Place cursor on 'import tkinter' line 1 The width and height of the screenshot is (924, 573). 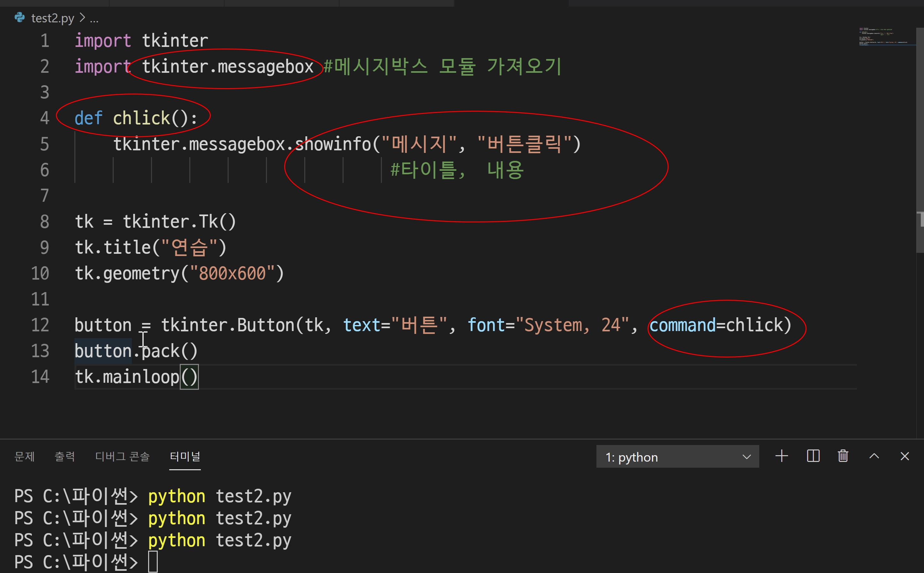[141, 41]
